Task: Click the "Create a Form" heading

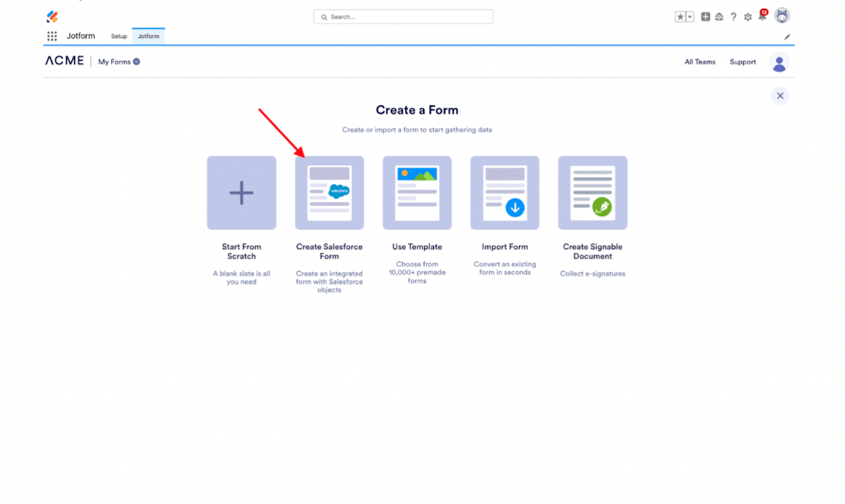Action: click(417, 110)
